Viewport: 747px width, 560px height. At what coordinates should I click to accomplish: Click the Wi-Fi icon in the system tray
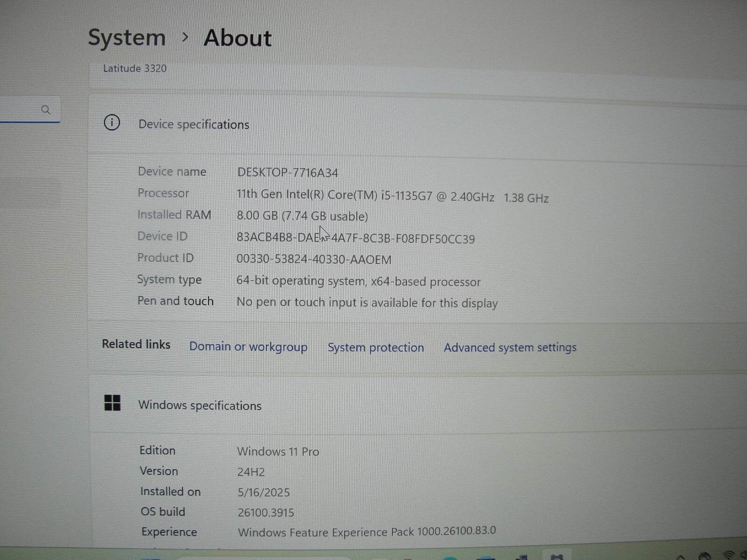tap(729, 557)
